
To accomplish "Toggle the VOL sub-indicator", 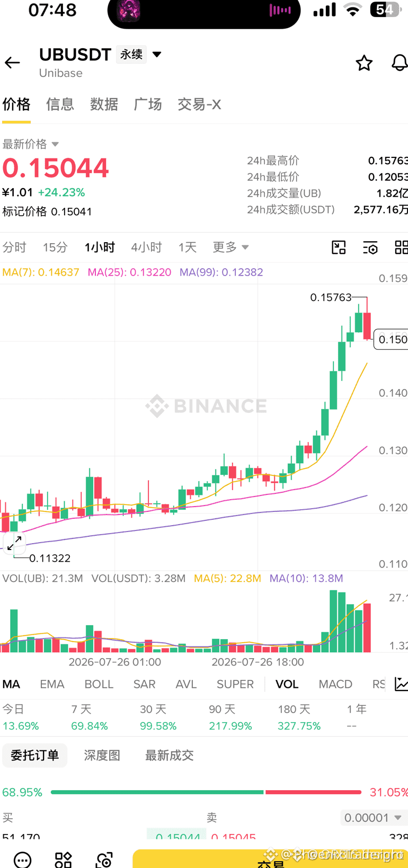I will (x=287, y=684).
